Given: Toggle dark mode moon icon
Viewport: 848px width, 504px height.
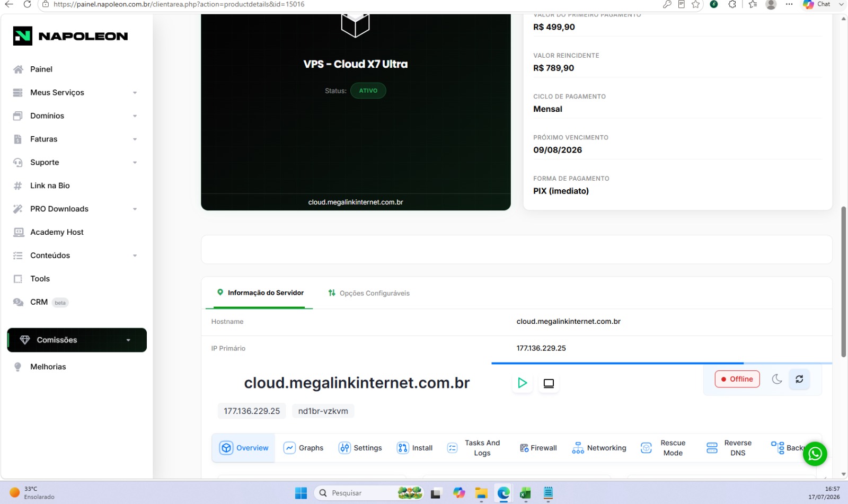Looking at the screenshot, I should 777,379.
